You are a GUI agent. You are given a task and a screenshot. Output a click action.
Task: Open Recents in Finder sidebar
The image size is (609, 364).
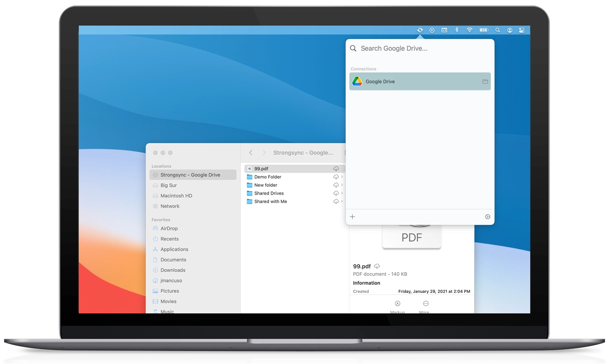(x=193, y=239)
